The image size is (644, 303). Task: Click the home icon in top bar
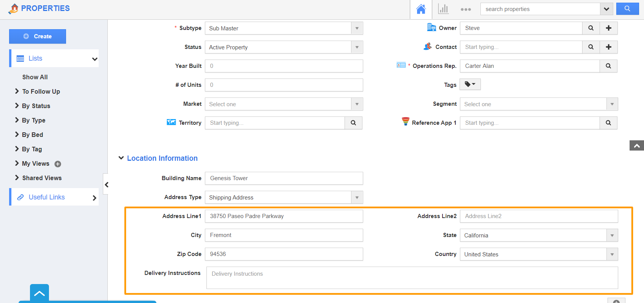point(421,9)
